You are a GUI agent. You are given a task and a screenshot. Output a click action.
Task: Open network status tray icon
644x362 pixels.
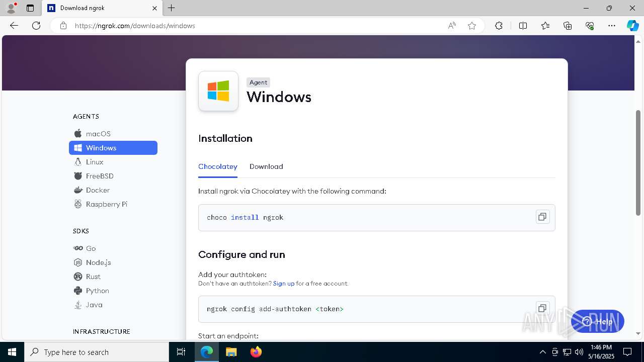567,352
